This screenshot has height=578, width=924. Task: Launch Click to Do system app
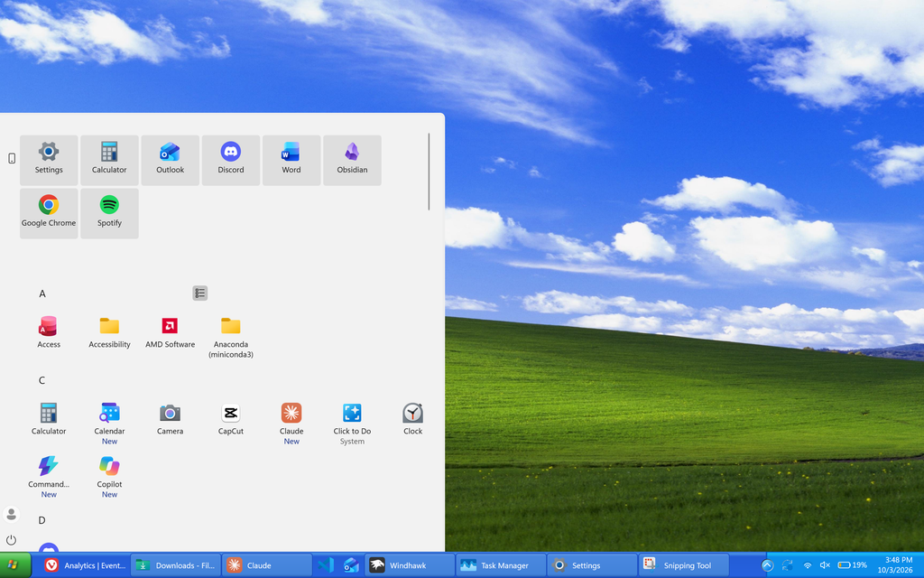click(x=353, y=424)
